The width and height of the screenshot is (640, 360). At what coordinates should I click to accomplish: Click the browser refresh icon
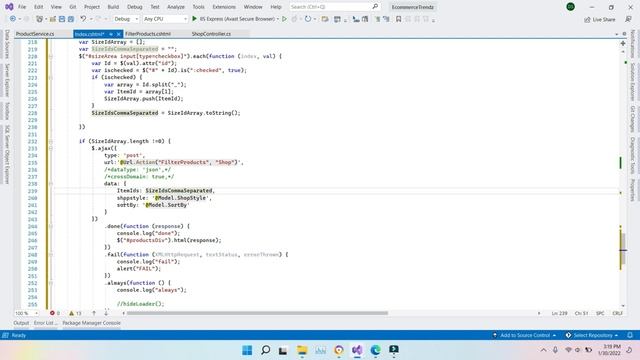tap(308, 19)
